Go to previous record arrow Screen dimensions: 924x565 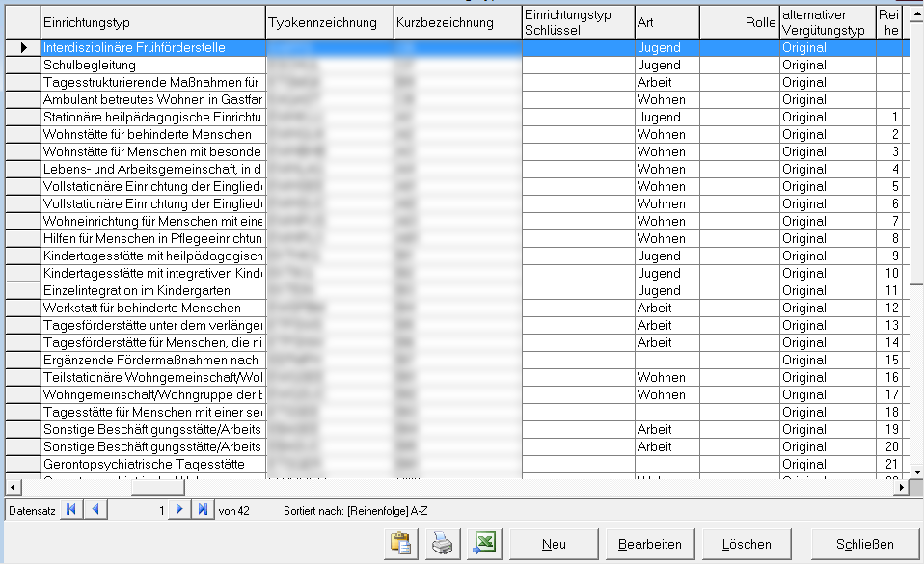tap(95, 510)
